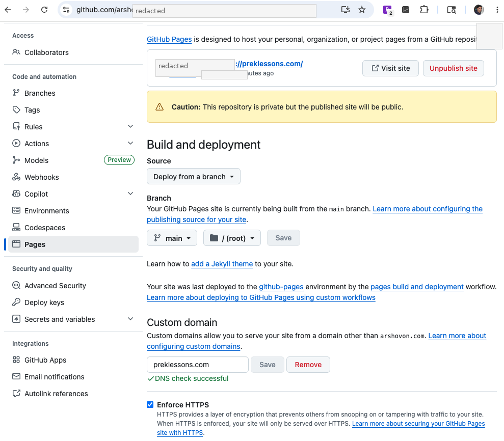Viewport: 504px width, 441px height.
Task: Click the Deploy keys key icon
Action: [x=16, y=302]
